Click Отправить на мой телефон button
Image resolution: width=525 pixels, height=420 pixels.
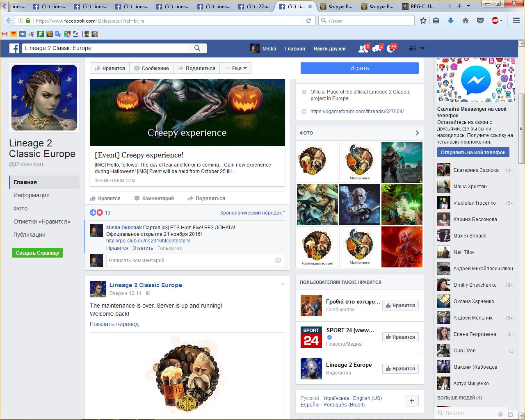pyautogui.click(x=473, y=152)
